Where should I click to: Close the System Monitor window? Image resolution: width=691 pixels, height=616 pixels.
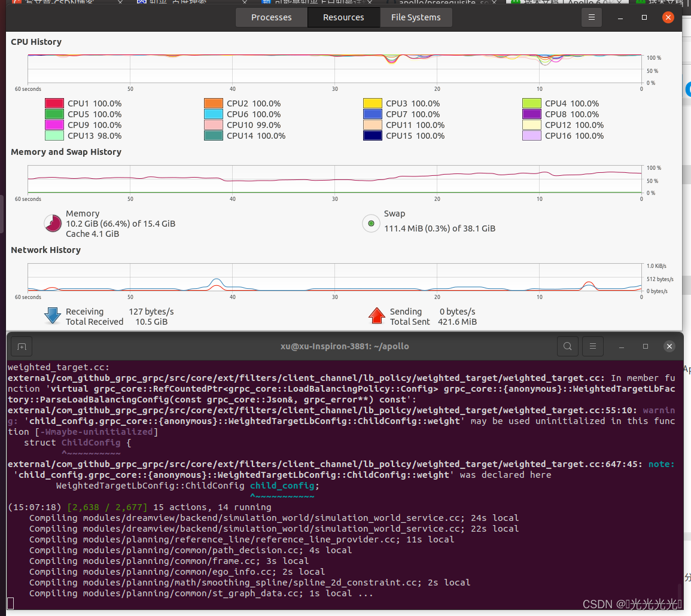668,17
